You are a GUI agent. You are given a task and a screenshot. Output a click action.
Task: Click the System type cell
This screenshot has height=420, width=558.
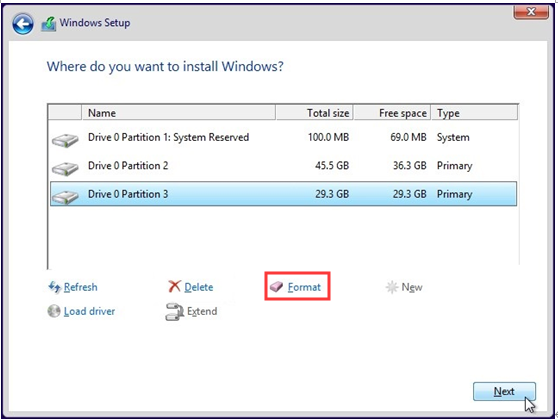coord(453,137)
